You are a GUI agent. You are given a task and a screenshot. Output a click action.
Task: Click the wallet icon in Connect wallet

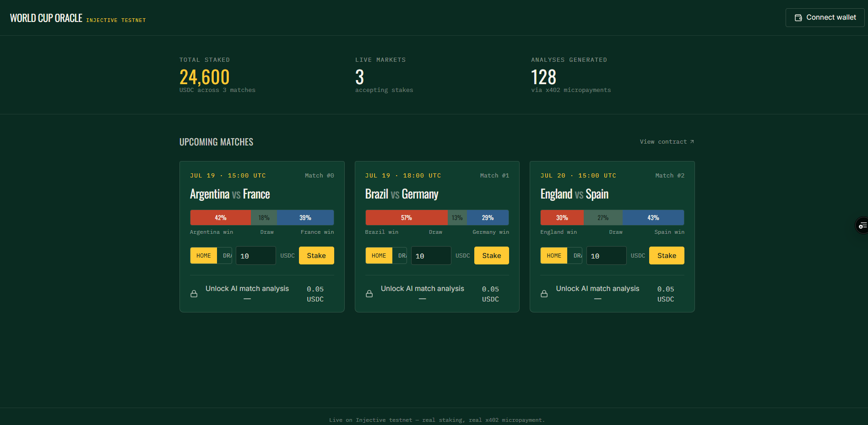coord(798,18)
